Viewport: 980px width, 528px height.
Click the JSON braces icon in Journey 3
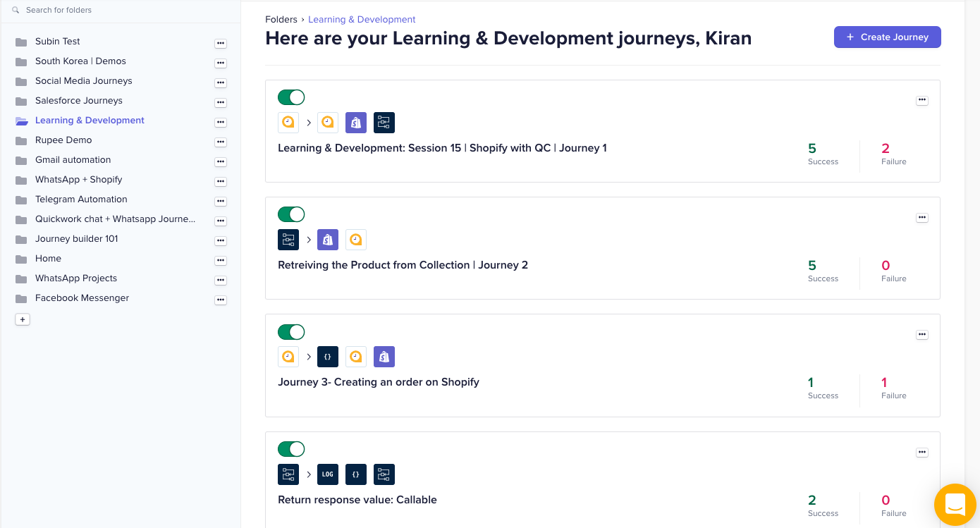(328, 357)
